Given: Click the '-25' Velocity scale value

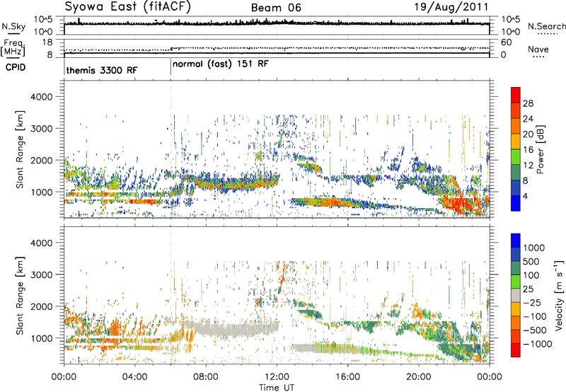Looking at the screenshot, I should coord(532,302).
